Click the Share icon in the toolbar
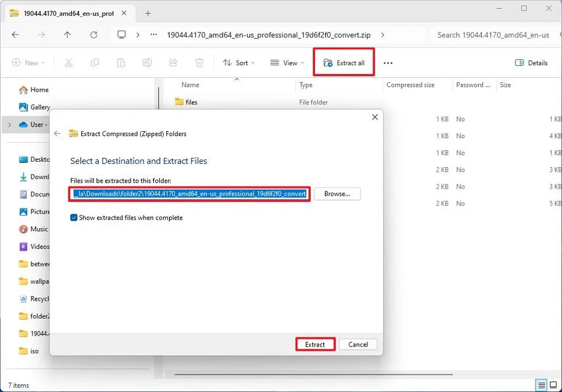The width and height of the screenshot is (562, 392). 173,63
